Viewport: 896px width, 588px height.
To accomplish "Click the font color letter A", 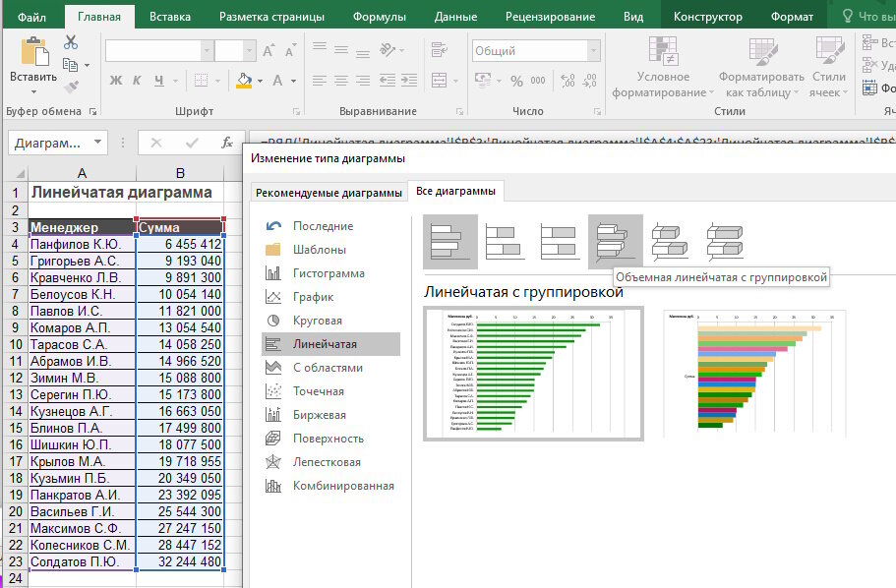I will [x=277, y=81].
